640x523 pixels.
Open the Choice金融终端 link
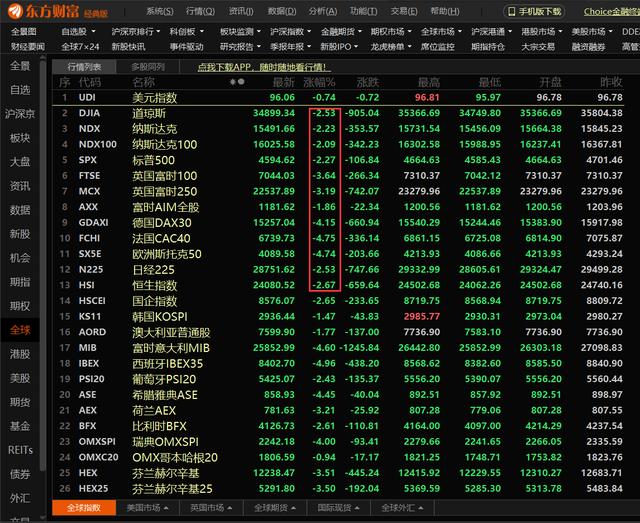pos(611,11)
